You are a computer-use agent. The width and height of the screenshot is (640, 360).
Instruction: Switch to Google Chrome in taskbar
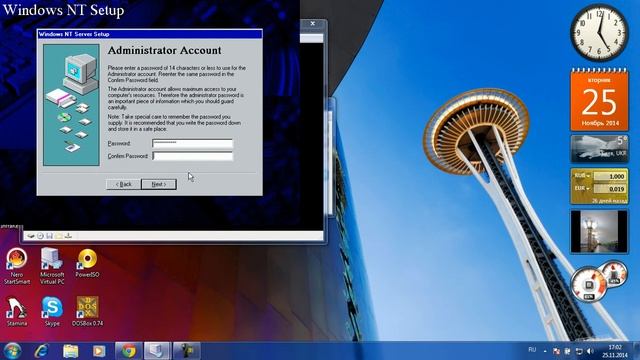[129, 351]
